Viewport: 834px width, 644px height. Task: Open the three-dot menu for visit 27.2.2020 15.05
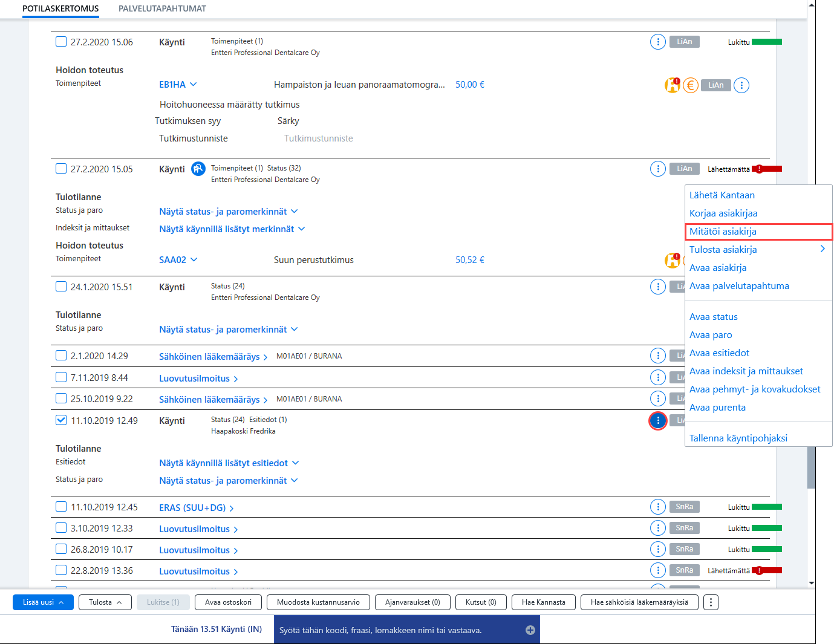pyautogui.click(x=658, y=169)
